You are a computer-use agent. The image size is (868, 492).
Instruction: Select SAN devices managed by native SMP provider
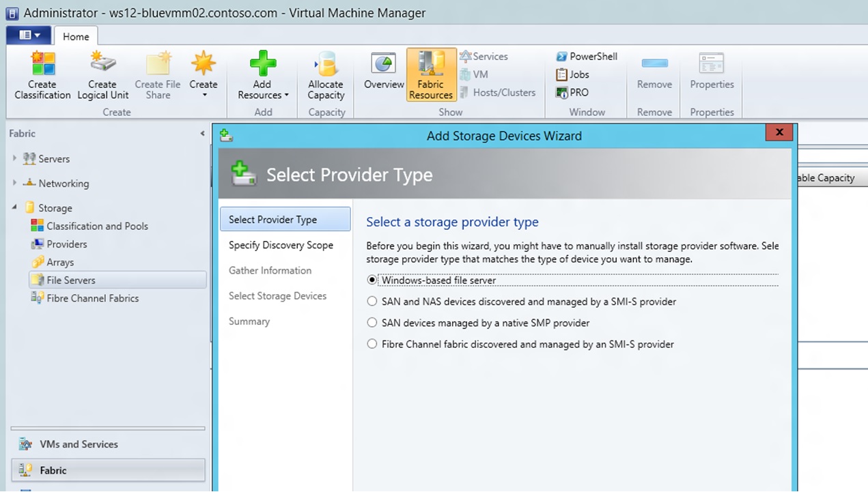372,323
